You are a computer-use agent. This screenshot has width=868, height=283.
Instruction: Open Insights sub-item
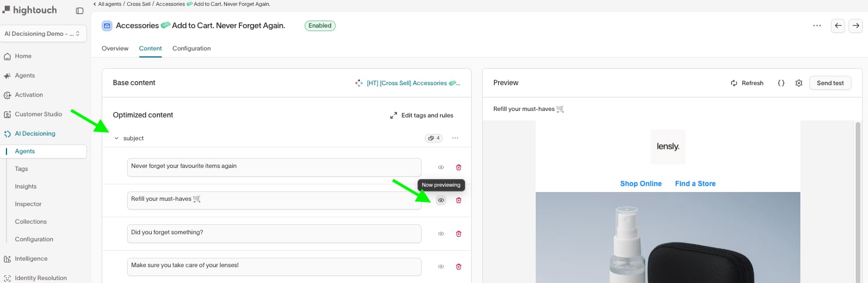click(x=26, y=187)
